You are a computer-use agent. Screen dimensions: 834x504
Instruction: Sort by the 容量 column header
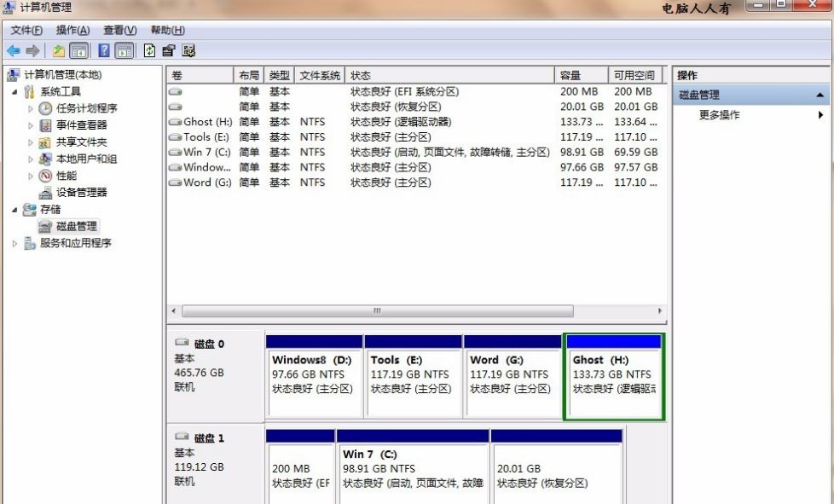pyautogui.click(x=582, y=76)
